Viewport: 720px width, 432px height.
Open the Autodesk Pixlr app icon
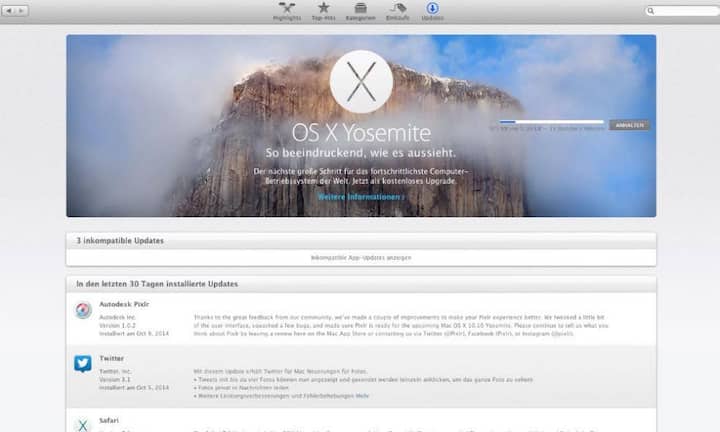click(83, 310)
